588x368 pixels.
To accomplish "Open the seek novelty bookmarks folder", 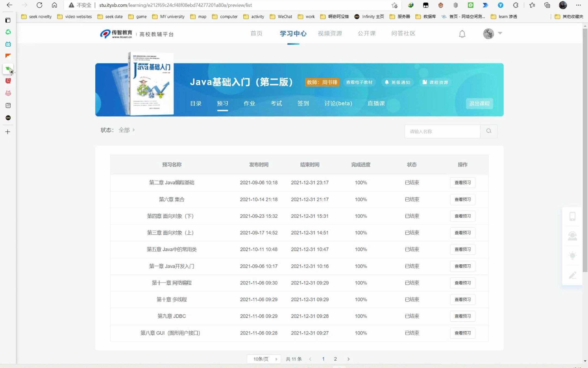I will pyautogui.click(x=36, y=17).
